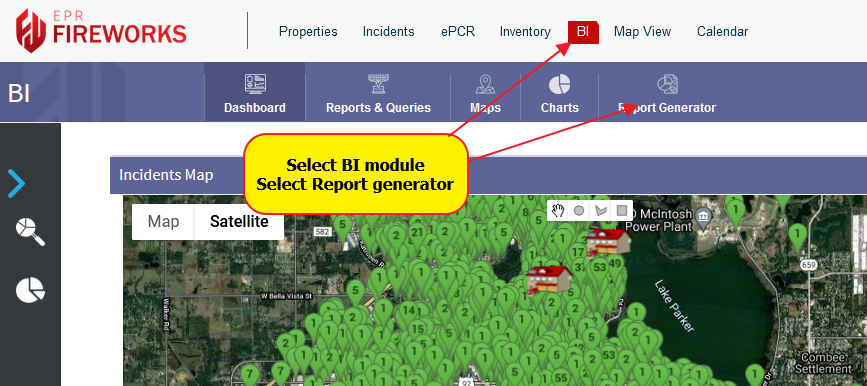Open the Report Generator icon

coord(667,84)
